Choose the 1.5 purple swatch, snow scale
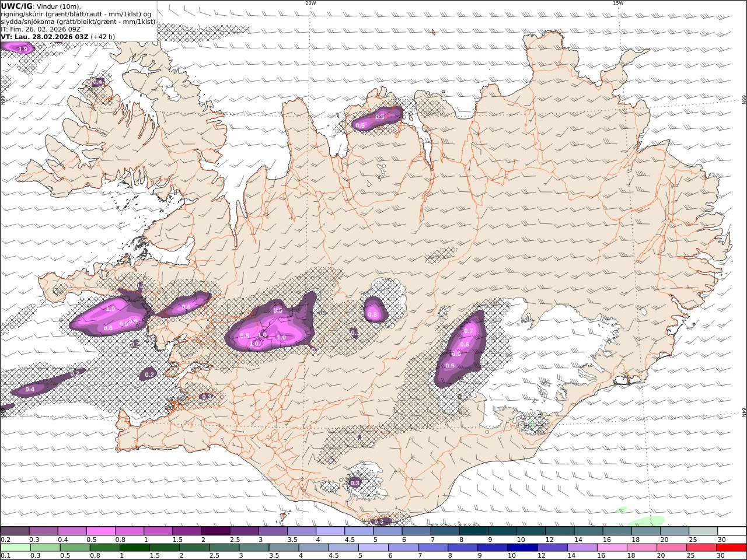The image size is (747, 560). click(x=187, y=531)
